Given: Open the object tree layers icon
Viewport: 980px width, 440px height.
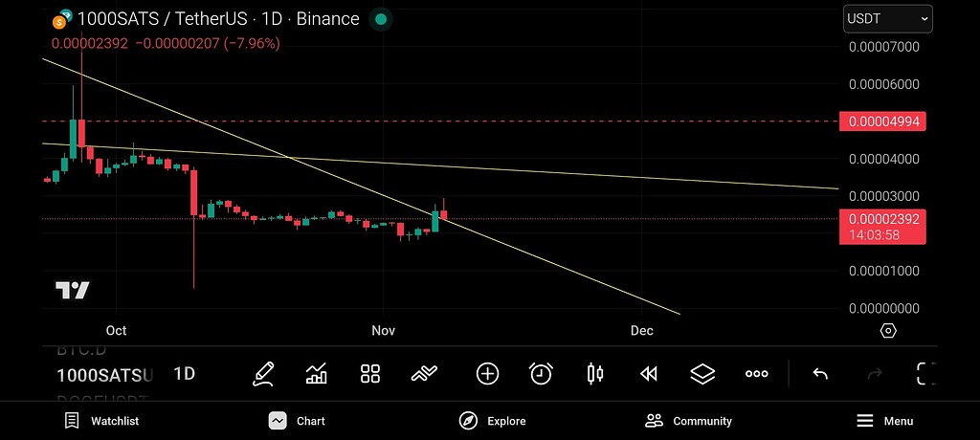Looking at the screenshot, I should (x=703, y=373).
